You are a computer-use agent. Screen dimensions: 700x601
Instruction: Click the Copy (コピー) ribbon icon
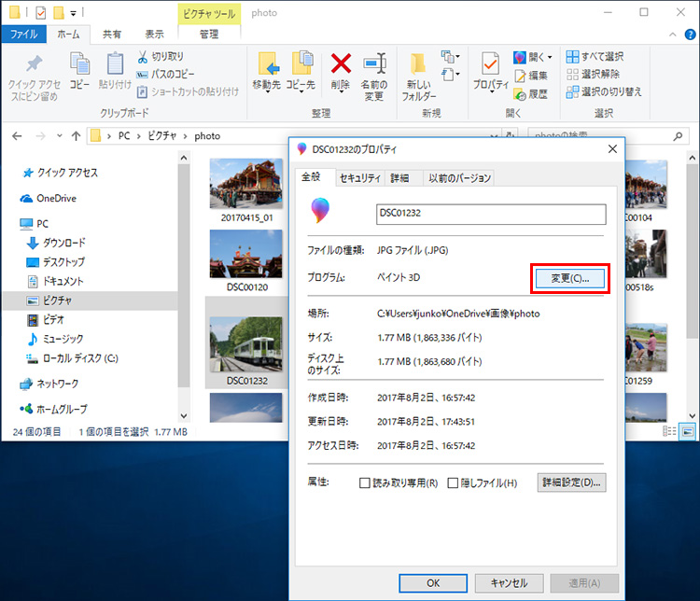point(79,72)
